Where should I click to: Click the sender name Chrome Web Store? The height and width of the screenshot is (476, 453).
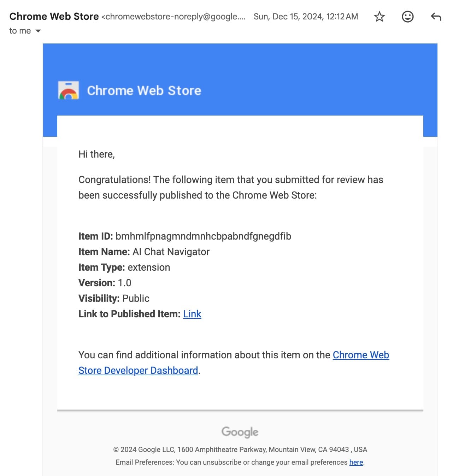[54, 16]
